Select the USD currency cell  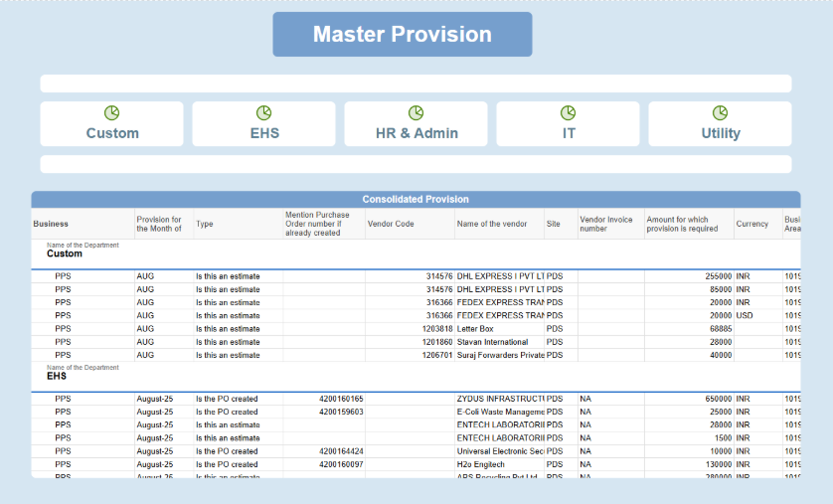[x=745, y=316]
